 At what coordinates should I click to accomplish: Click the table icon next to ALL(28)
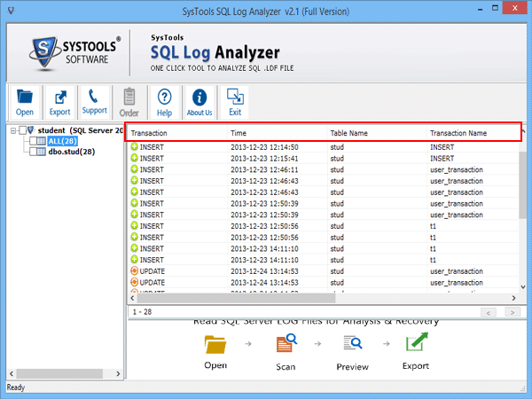click(41, 141)
